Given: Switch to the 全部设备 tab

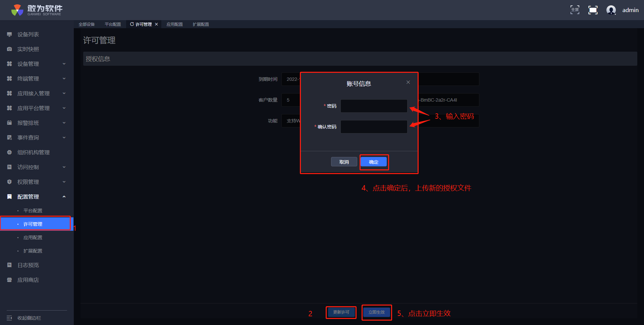Looking at the screenshot, I should 87,24.
